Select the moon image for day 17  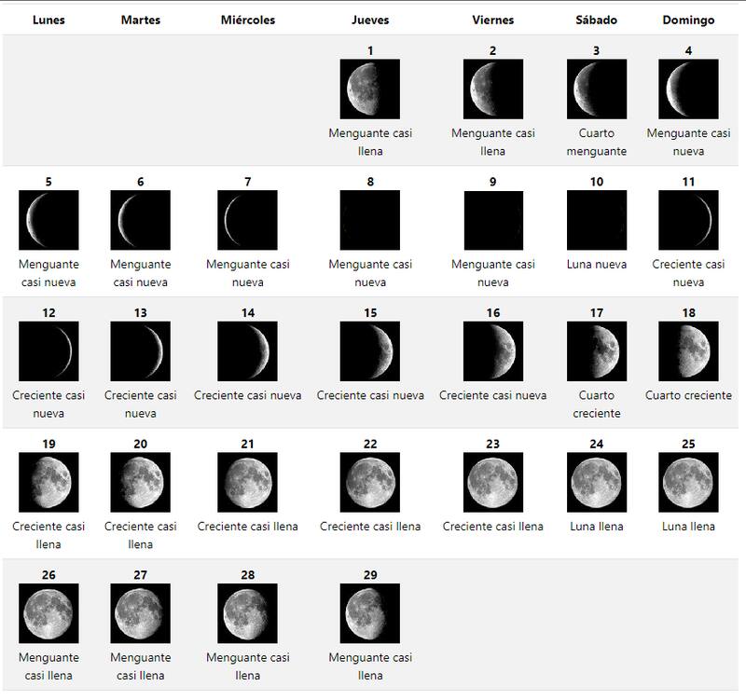coord(596,351)
